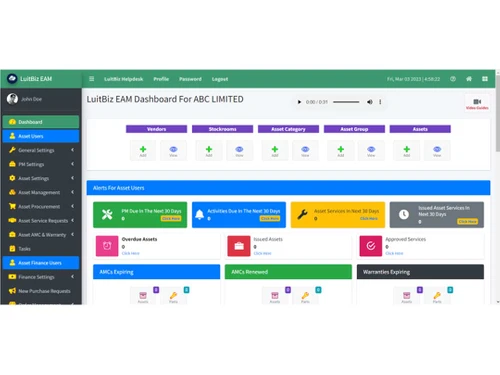Click the LuitBiz EAM logo icon
Screen dimensions: 500x375
click(x=12, y=79)
